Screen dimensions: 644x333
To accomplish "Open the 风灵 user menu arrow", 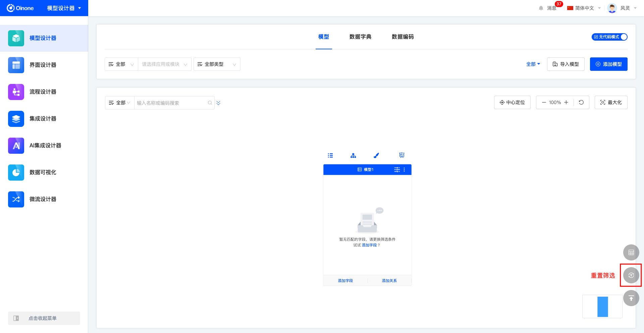I will pyautogui.click(x=635, y=8).
